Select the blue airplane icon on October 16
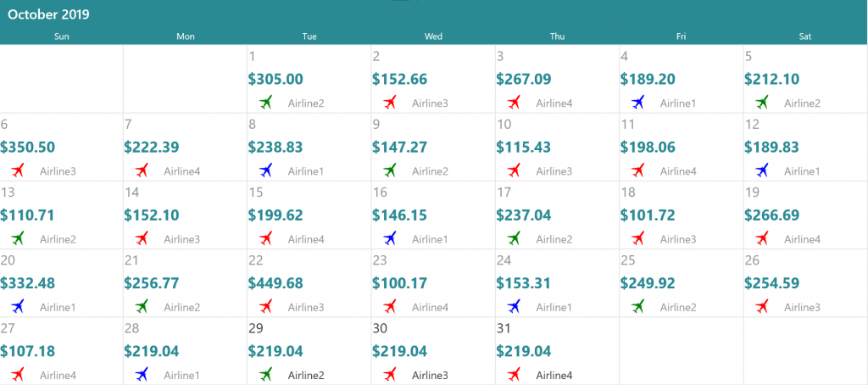 (x=390, y=238)
